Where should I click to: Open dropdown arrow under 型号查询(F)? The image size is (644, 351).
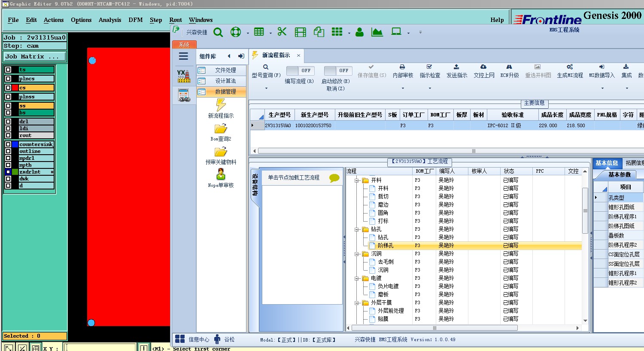(x=266, y=89)
